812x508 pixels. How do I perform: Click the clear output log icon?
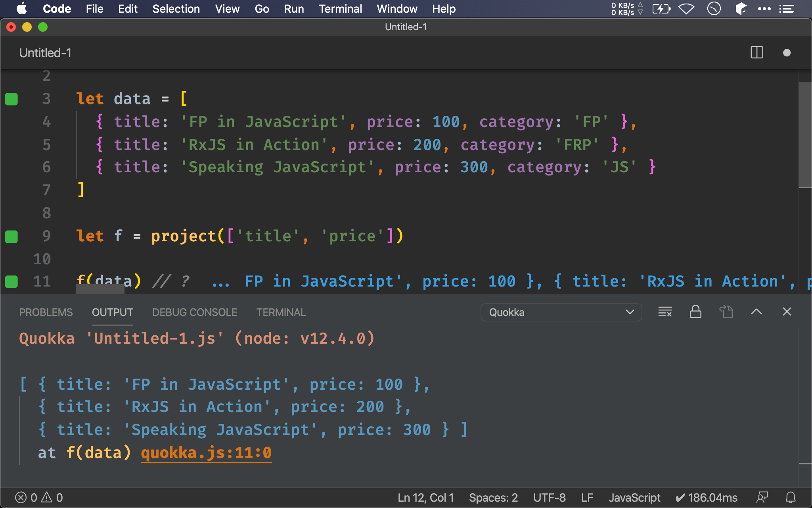tap(664, 312)
